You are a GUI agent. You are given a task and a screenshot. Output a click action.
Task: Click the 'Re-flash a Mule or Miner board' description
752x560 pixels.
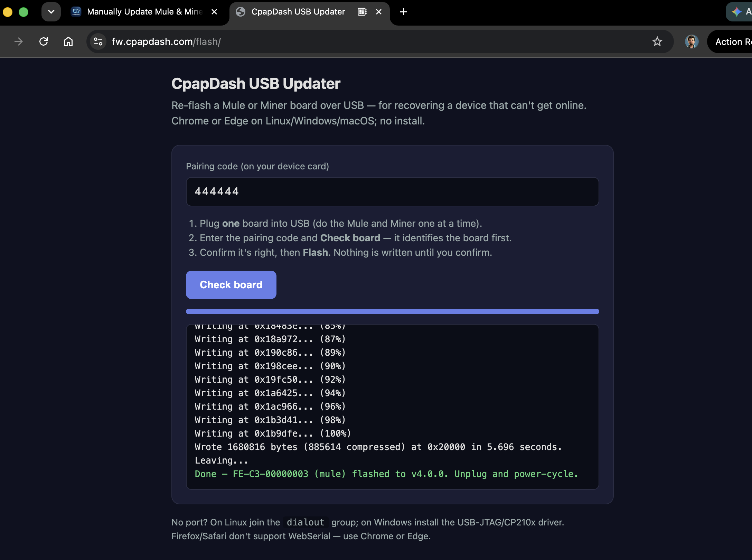point(379,113)
